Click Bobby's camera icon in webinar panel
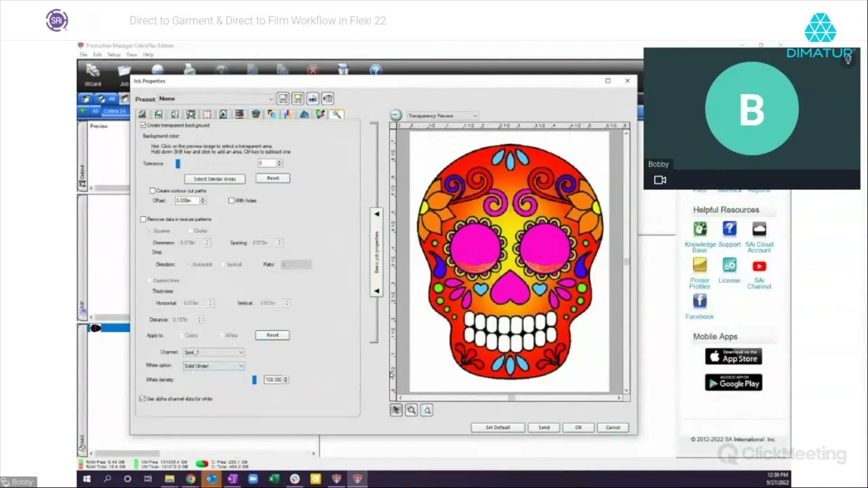The width and height of the screenshot is (868, 488). coord(660,180)
